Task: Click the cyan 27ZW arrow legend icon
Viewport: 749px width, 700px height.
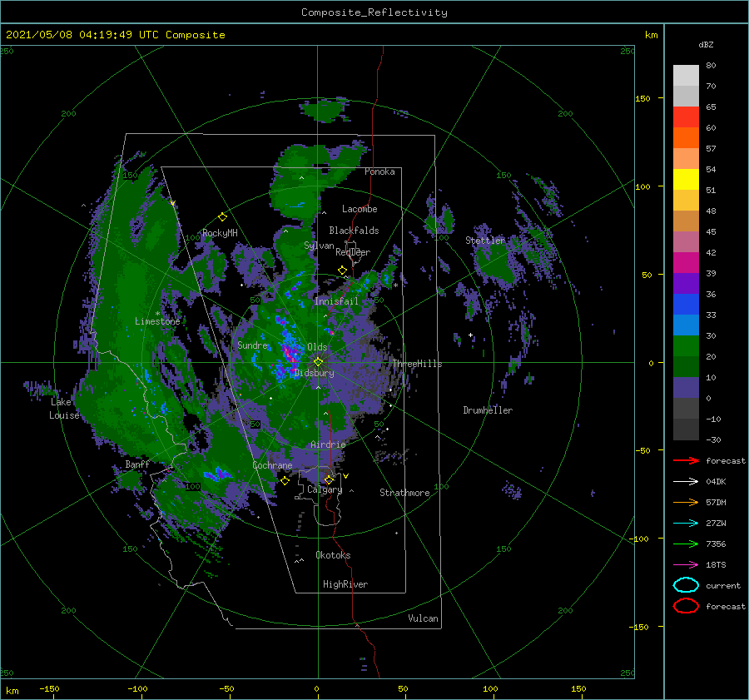Action: (x=686, y=524)
